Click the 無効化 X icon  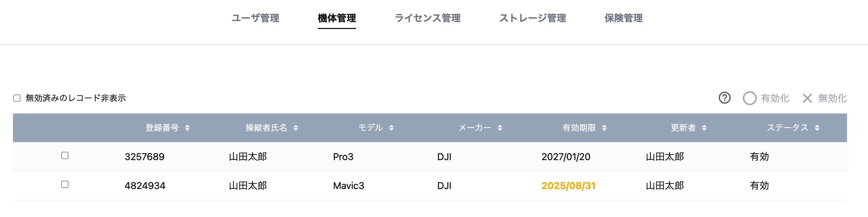[x=808, y=99]
